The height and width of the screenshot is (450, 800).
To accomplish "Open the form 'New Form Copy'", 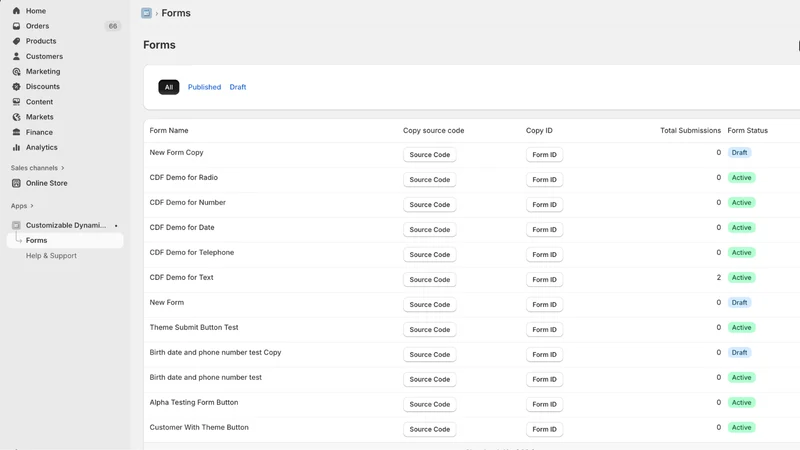I will click(177, 153).
